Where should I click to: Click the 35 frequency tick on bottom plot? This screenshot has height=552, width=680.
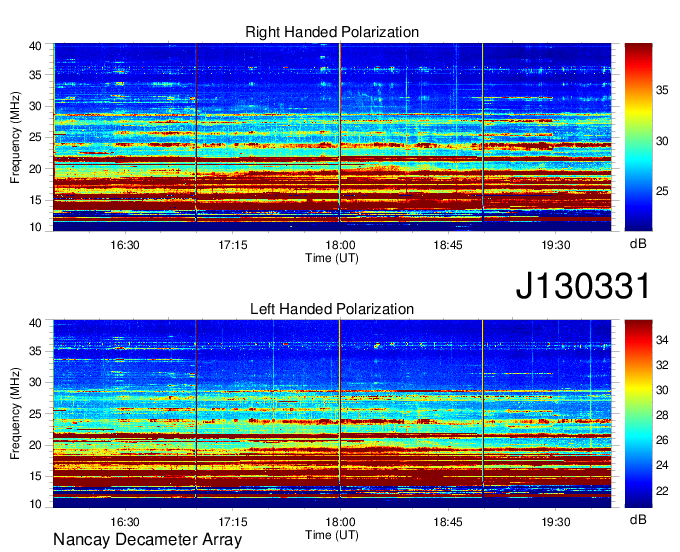pos(35,351)
